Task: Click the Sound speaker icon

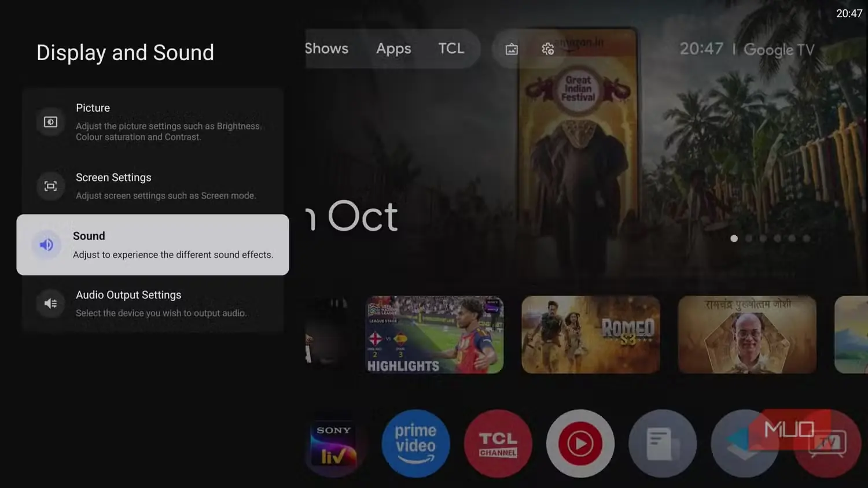Action: pyautogui.click(x=47, y=245)
